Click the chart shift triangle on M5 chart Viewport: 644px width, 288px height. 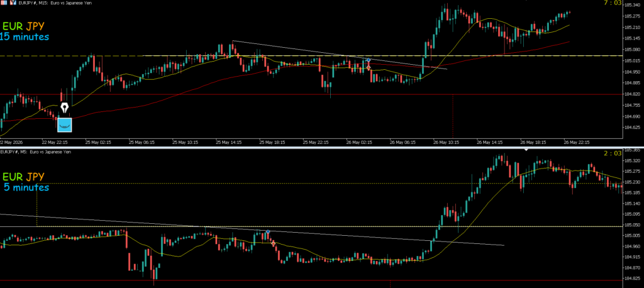tap(526, 150)
